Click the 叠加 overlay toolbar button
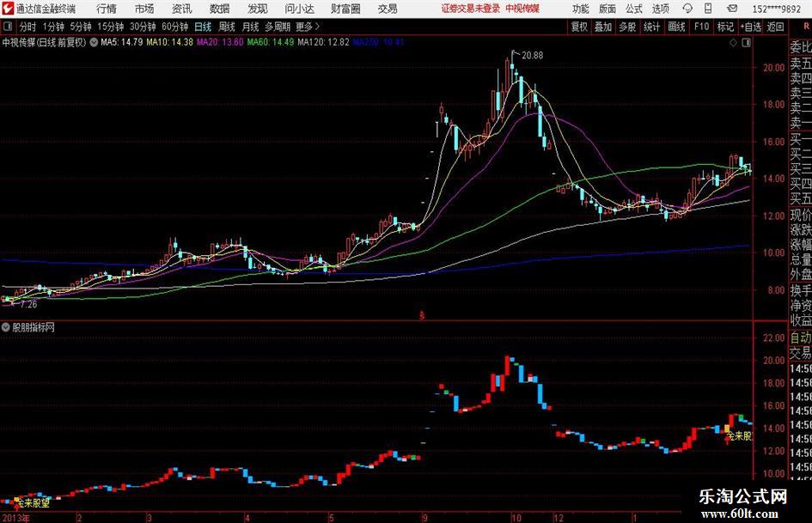The image size is (812, 523). coord(603,27)
